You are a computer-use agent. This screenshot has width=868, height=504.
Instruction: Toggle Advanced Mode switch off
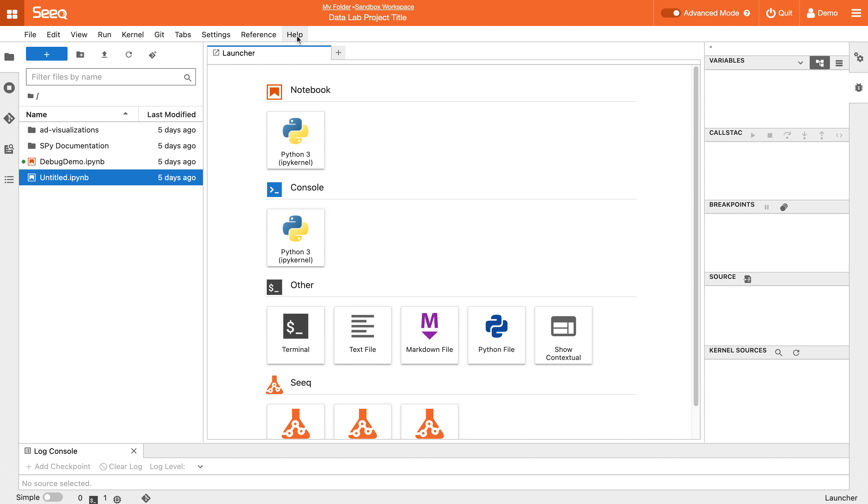pos(670,13)
